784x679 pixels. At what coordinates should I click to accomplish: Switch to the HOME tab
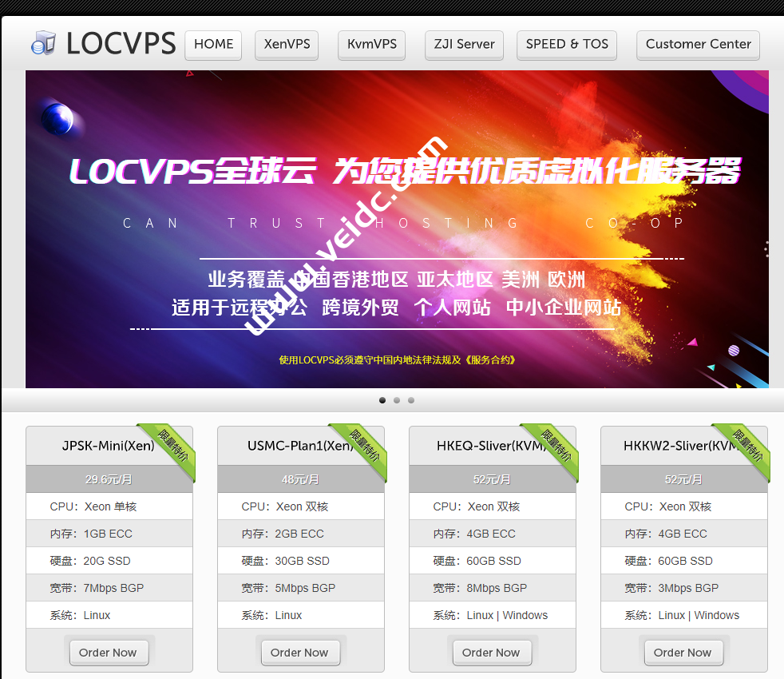coord(212,45)
